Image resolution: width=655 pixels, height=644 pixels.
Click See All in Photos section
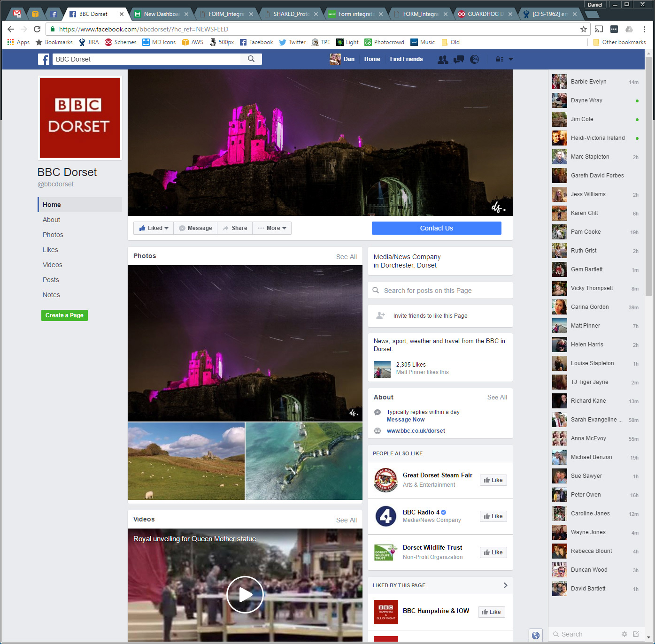coord(347,257)
